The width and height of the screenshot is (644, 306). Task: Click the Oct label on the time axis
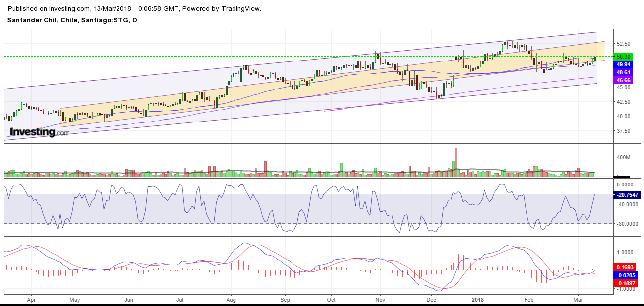click(332, 300)
